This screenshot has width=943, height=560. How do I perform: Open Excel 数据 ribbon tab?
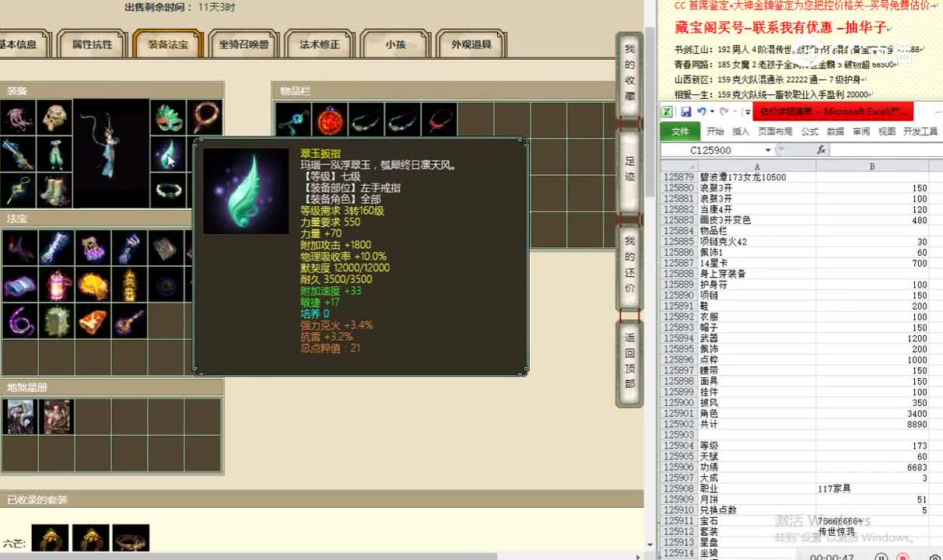pyautogui.click(x=836, y=131)
